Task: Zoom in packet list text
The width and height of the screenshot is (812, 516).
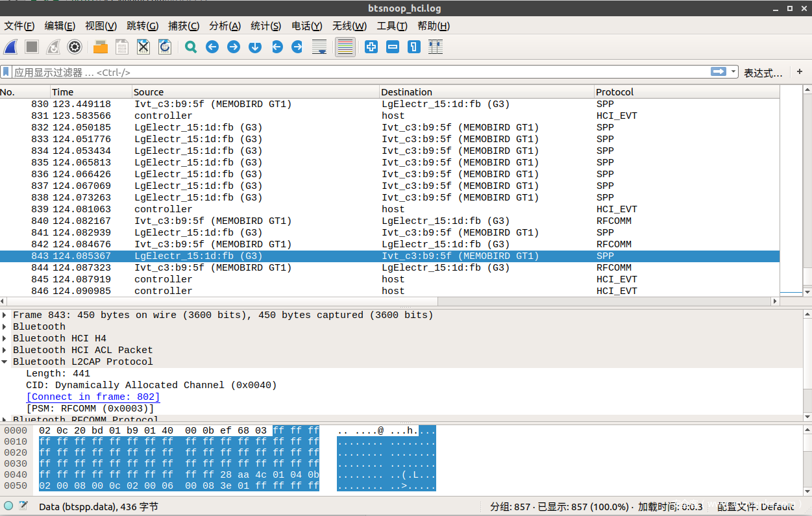Action: 371,47
